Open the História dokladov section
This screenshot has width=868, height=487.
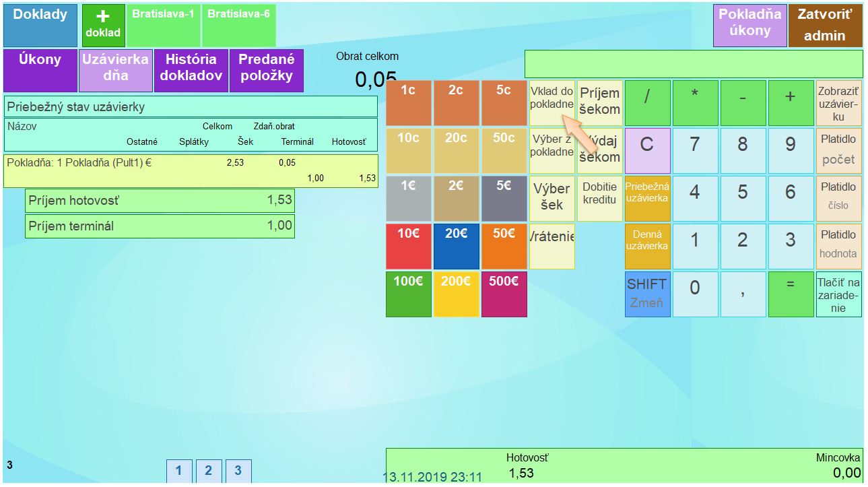[191, 70]
